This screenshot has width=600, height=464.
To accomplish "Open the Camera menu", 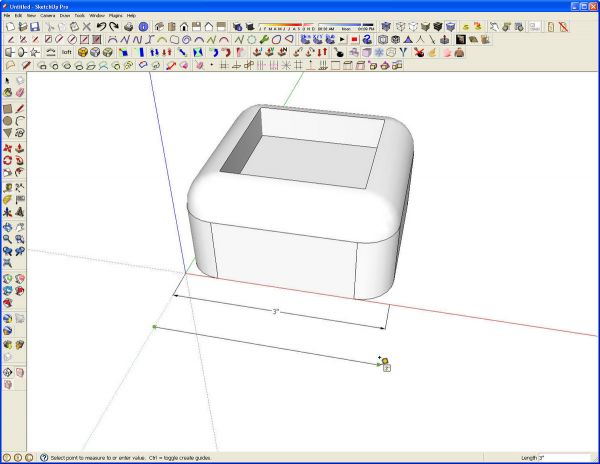I will click(48, 16).
